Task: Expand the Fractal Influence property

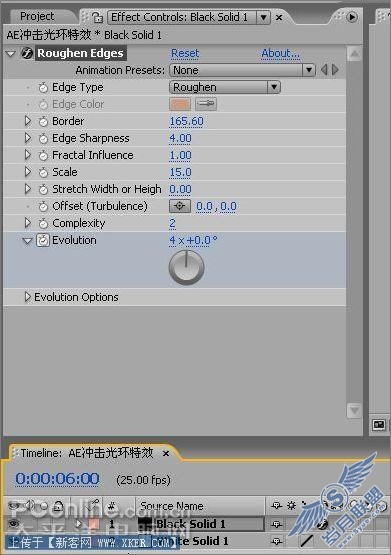Action: 28,155
